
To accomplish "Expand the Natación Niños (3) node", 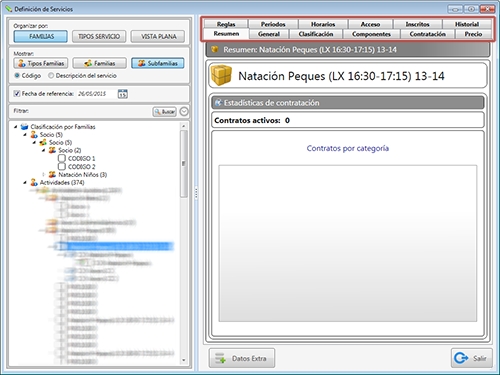I will tap(43, 175).
